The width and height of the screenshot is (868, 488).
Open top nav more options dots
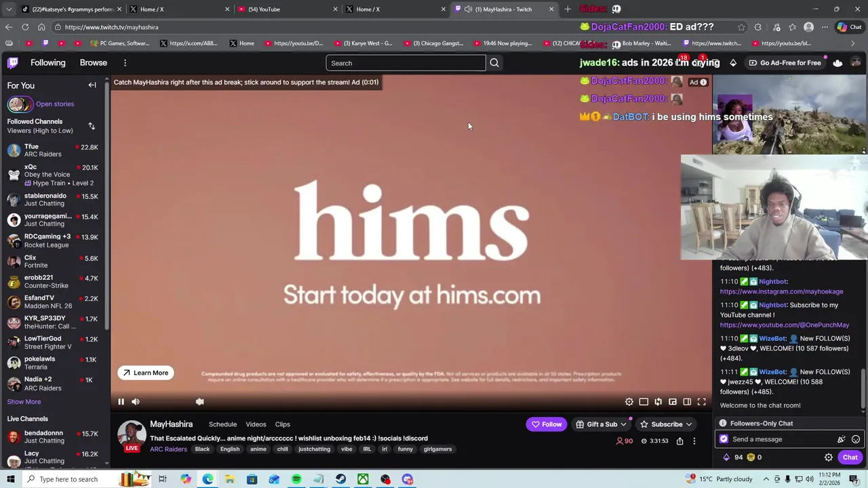[x=125, y=63]
